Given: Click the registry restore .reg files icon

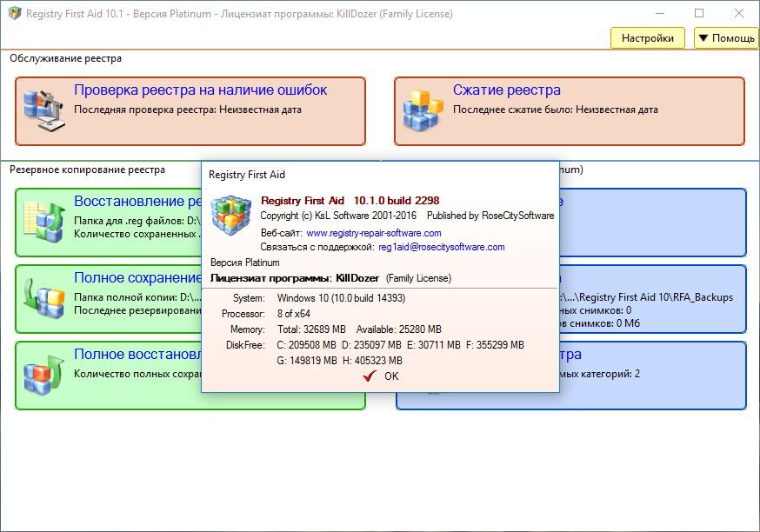Looking at the screenshot, I should (x=44, y=223).
